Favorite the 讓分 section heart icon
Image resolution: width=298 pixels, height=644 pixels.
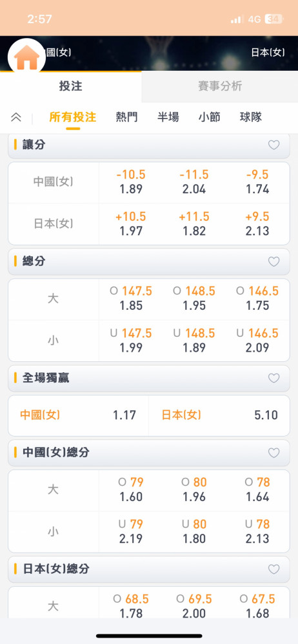[273, 145]
